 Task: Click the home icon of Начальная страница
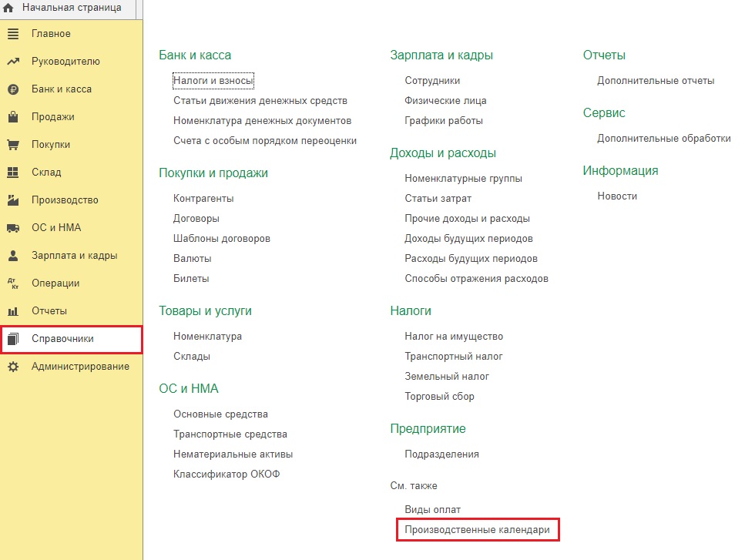8,8
